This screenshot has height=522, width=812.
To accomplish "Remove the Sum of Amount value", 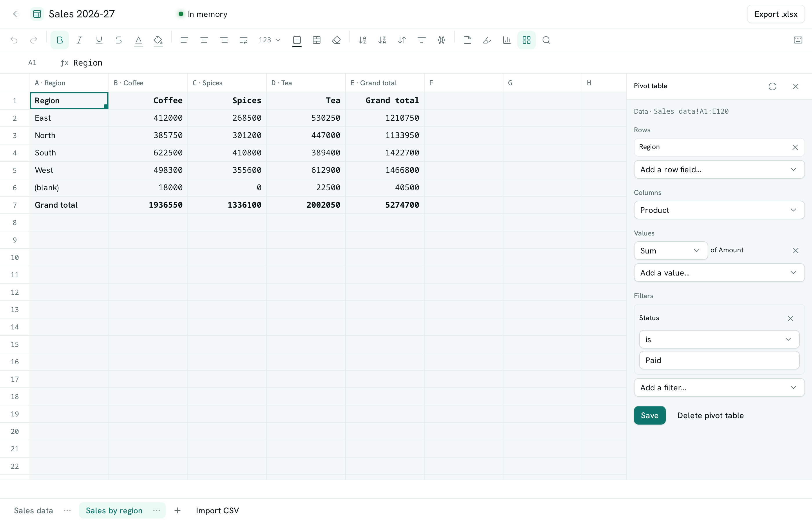I will click(795, 251).
